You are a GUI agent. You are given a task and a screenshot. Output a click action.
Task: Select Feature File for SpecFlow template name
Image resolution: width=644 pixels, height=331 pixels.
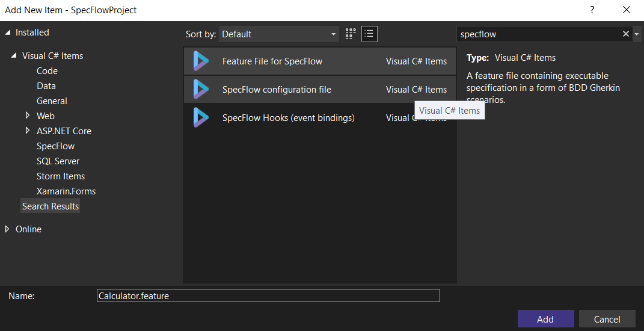[x=272, y=61]
